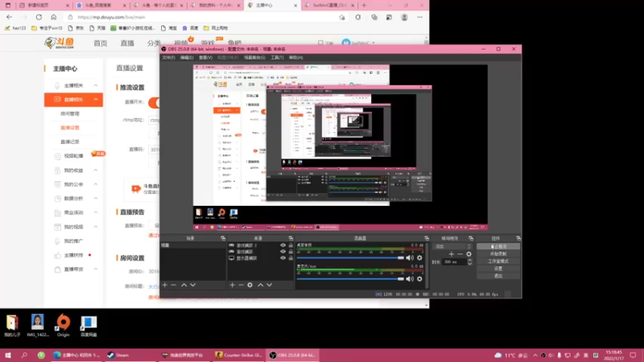Adjust the Desktop Audio volume slider
The width and height of the screenshot is (644, 362).
(x=350, y=257)
